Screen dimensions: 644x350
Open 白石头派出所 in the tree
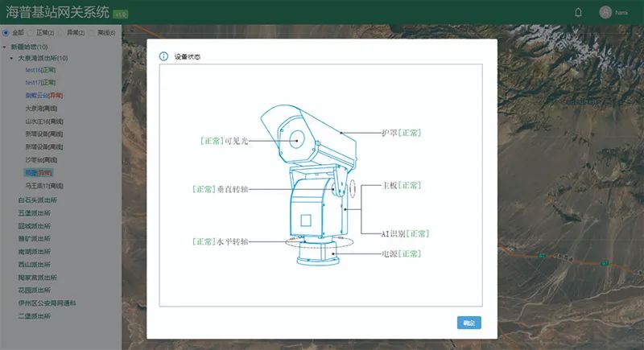[x=37, y=200]
